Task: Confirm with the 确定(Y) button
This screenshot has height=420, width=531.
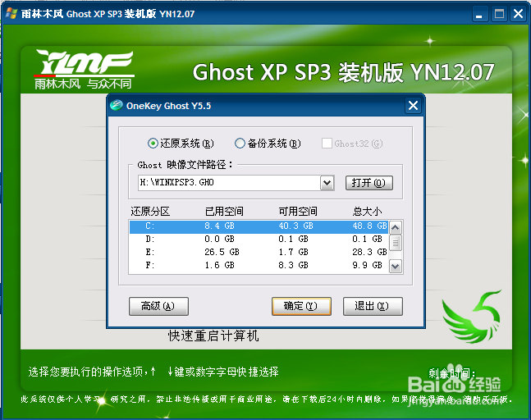Action: [x=301, y=306]
